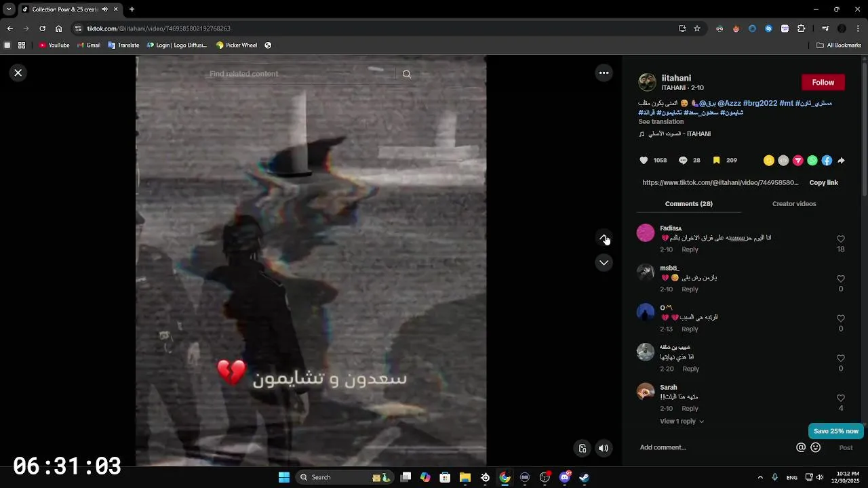Click Save 25% now banner
Screen dimensions: 868x488
coord(836,431)
